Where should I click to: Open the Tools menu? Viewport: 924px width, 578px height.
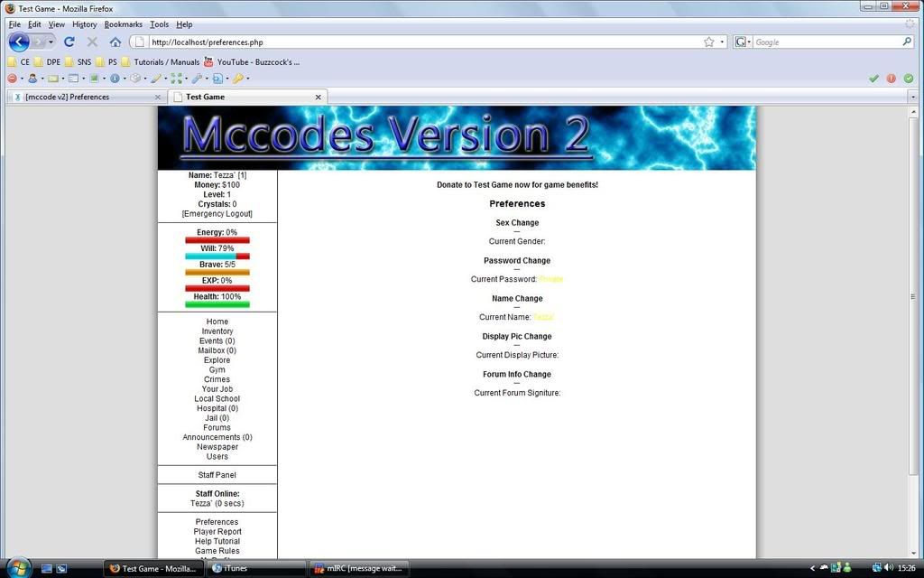[x=159, y=24]
